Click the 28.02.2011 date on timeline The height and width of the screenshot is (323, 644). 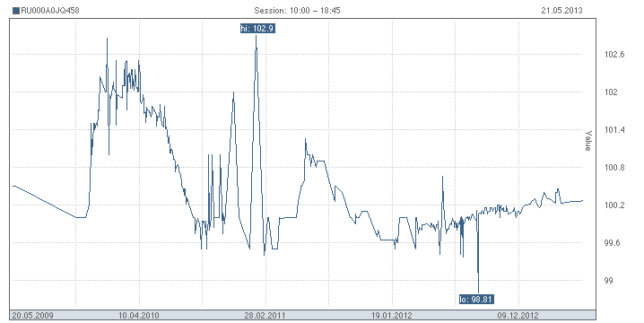(x=265, y=316)
